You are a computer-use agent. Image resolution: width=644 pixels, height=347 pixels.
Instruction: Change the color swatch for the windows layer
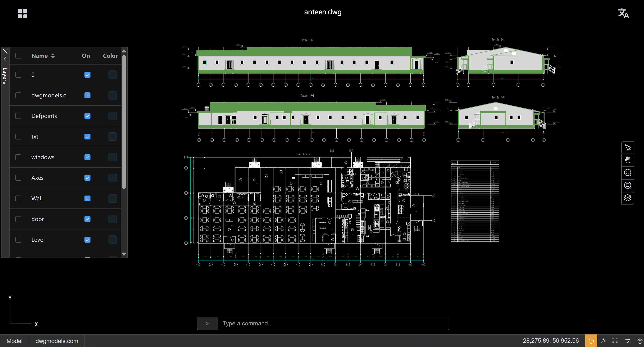tap(113, 157)
